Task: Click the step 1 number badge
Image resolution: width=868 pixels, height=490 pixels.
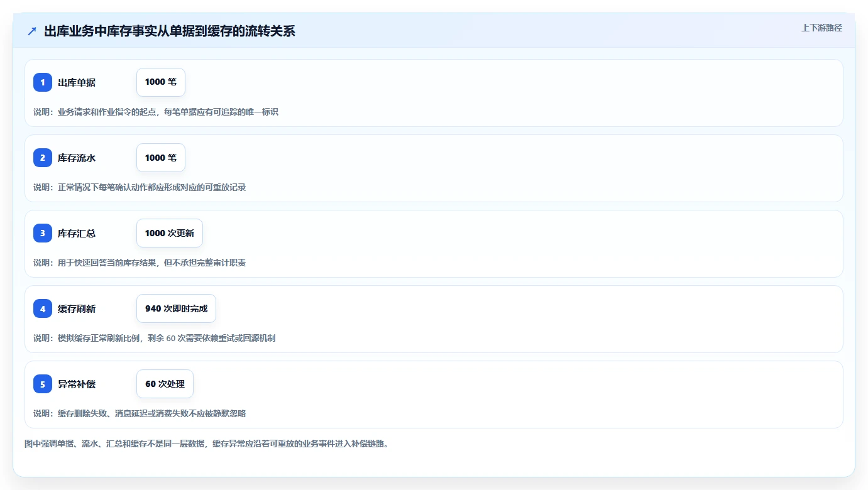Action: pyautogui.click(x=43, y=82)
